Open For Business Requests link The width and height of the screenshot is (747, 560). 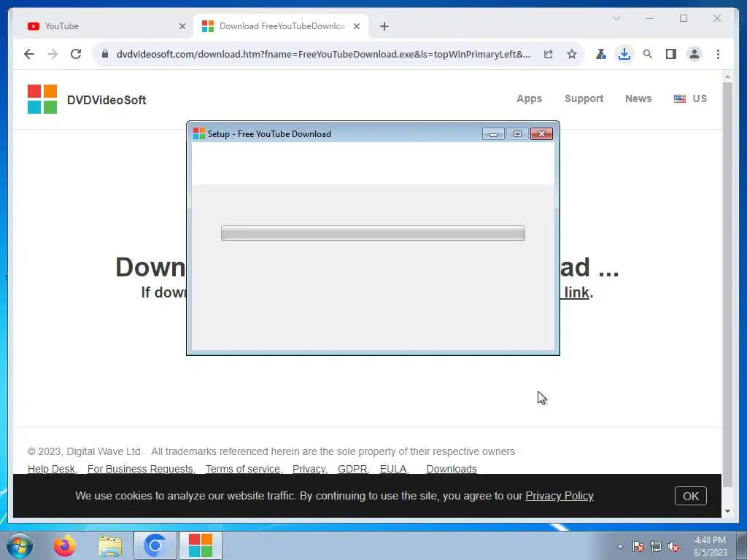click(141, 469)
